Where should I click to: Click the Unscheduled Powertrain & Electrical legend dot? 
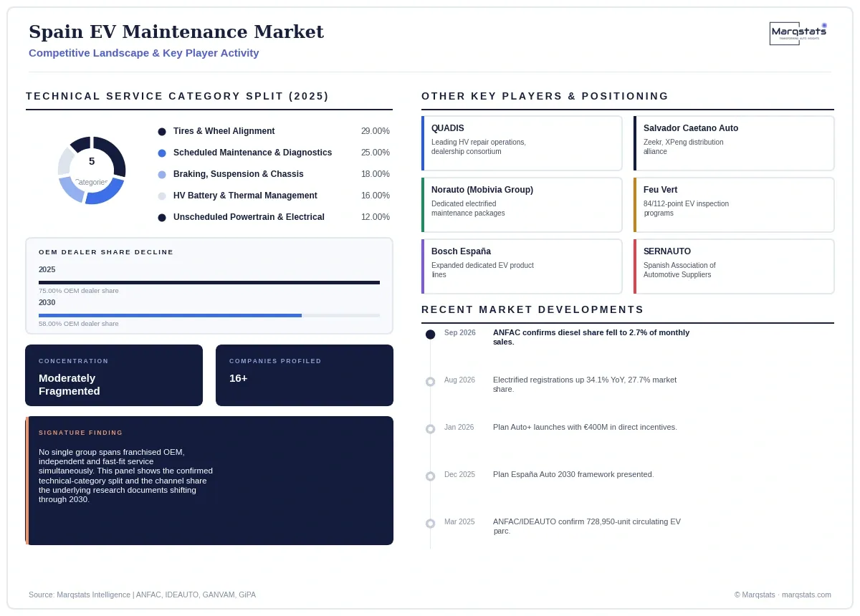click(162, 218)
